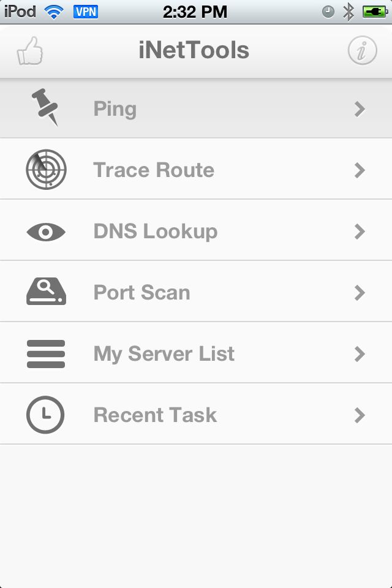
Task: Expand Ping via its chevron arrow
Action: pyautogui.click(x=360, y=109)
